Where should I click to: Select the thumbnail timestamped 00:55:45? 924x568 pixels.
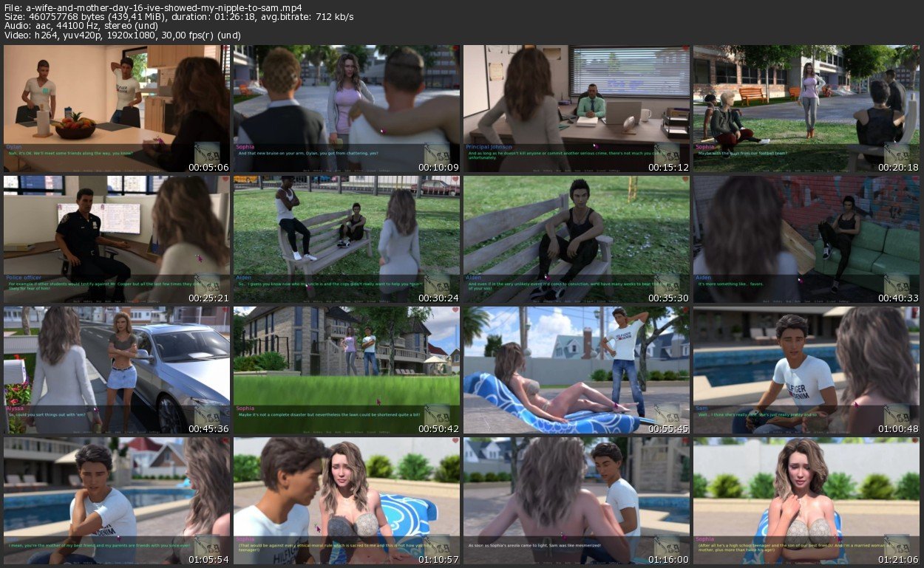(x=577, y=370)
